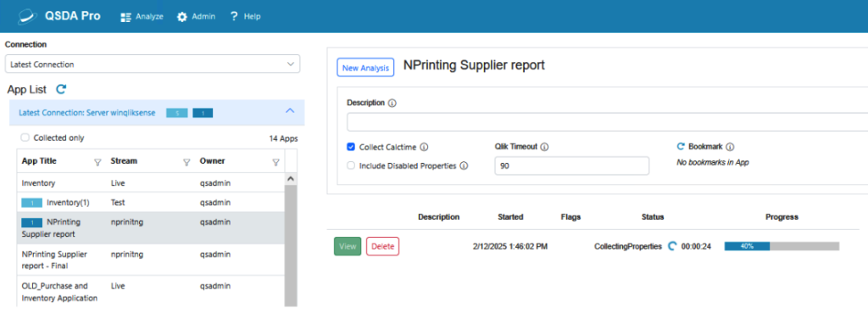Uncheck the Collect Calctime checkbox
The height and width of the screenshot is (314, 868).
click(350, 147)
